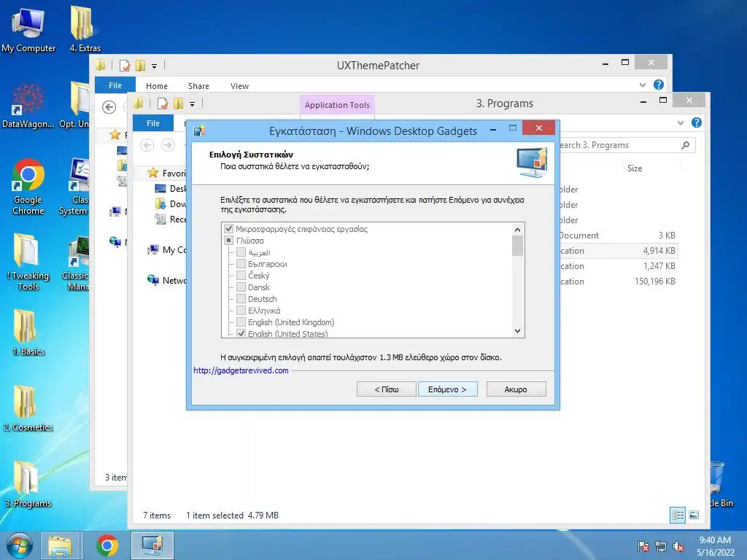Image resolution: width=747 pixels, height=560 pixels.
Task: Open the ! Tweaking Tools folder
Action: pyautogui.click(x=28, y=262)
